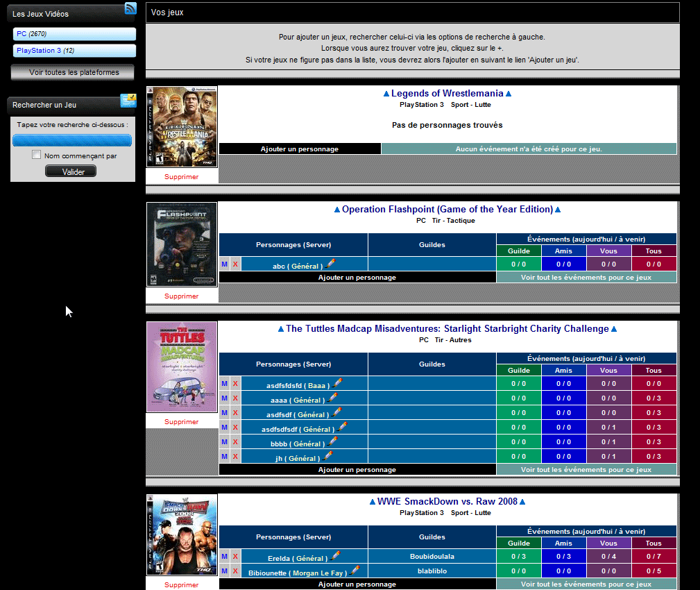Click the M icon for character bbbb
Screen dimensions: 700x590
click(225, 441)
